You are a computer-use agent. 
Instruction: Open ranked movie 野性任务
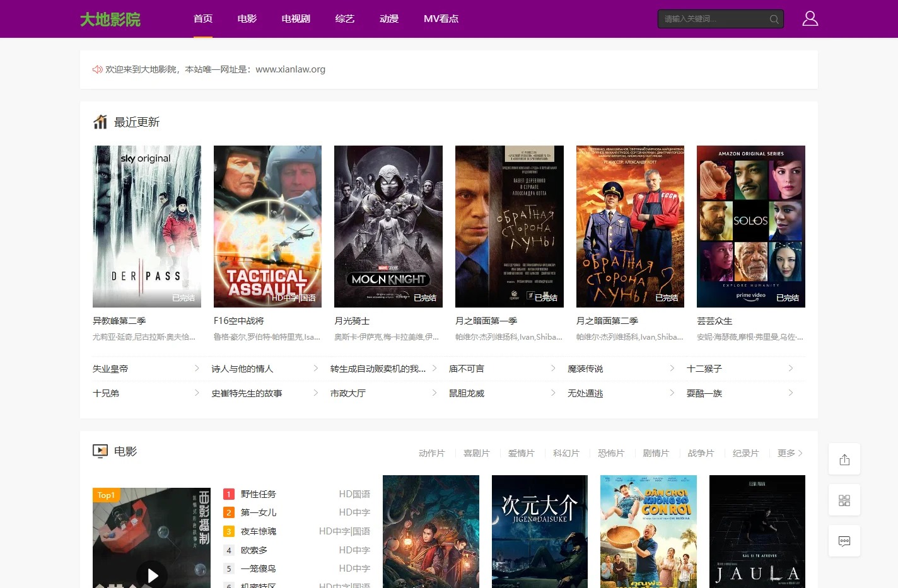[x=259, y=494]
